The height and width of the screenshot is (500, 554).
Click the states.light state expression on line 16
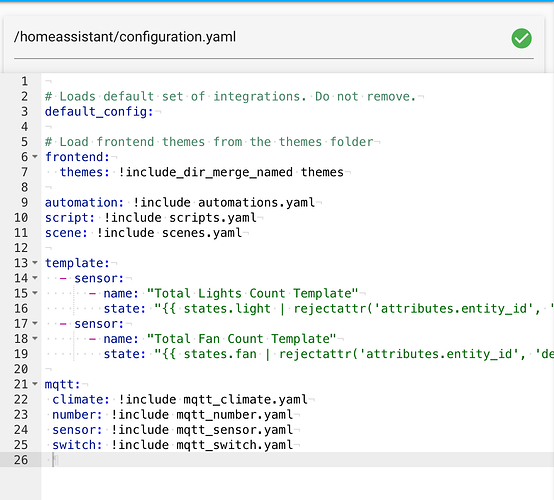coord(353,308)
